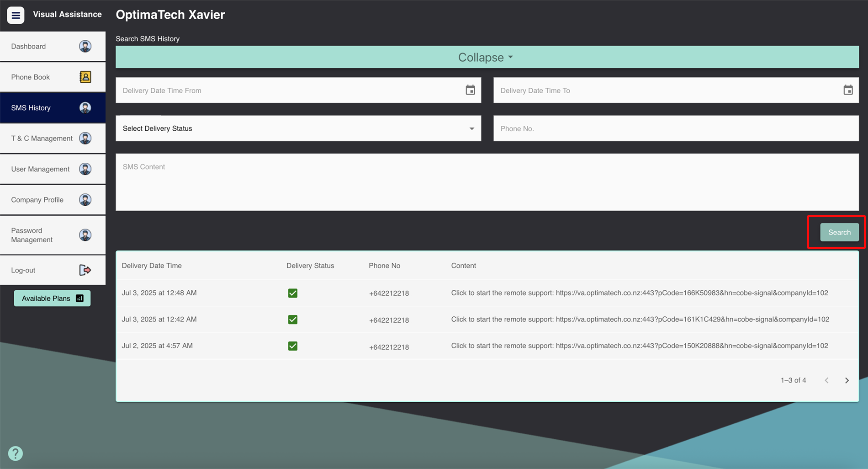Focus the Phone No. input field
This screenshot has width=868, height=469.
pos(676,128)
